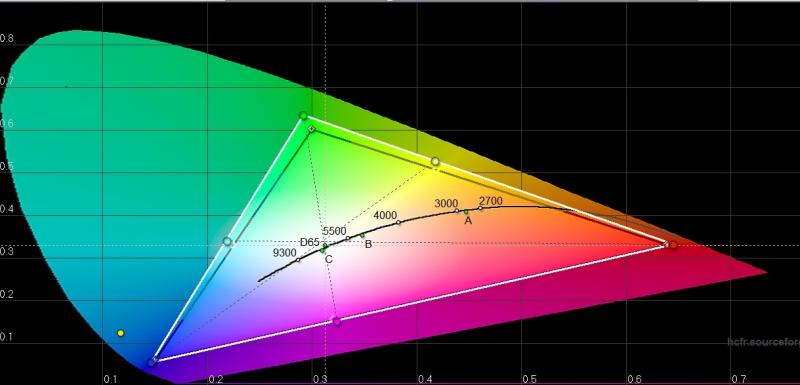Click the 0.8 y-axis label
This screenshot has height=385, width=800.
7,38
